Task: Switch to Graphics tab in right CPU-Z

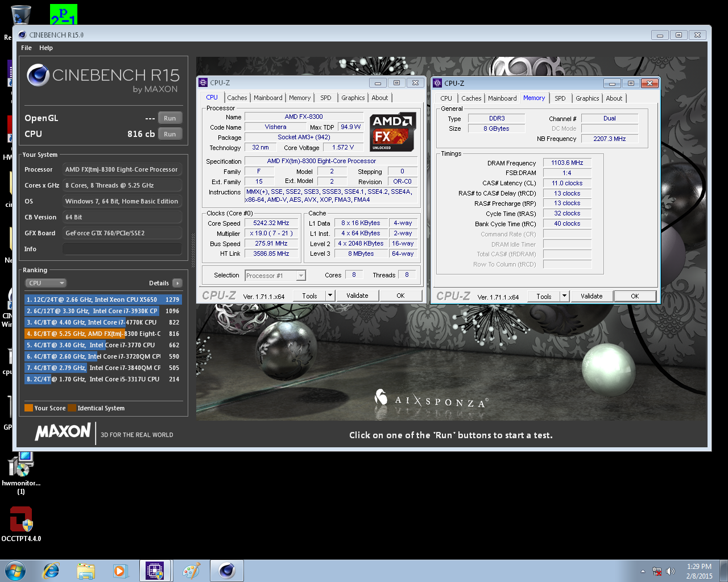Action: (x=588, y=98)
